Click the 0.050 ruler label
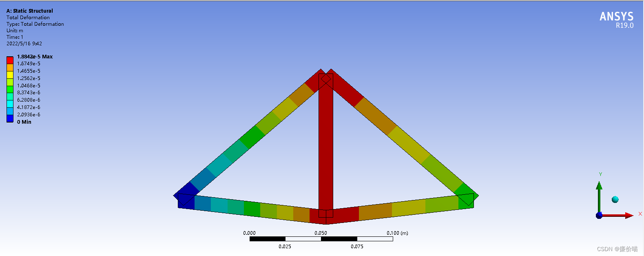This screenshot has width=644, height=256. (x=321, y=233)
